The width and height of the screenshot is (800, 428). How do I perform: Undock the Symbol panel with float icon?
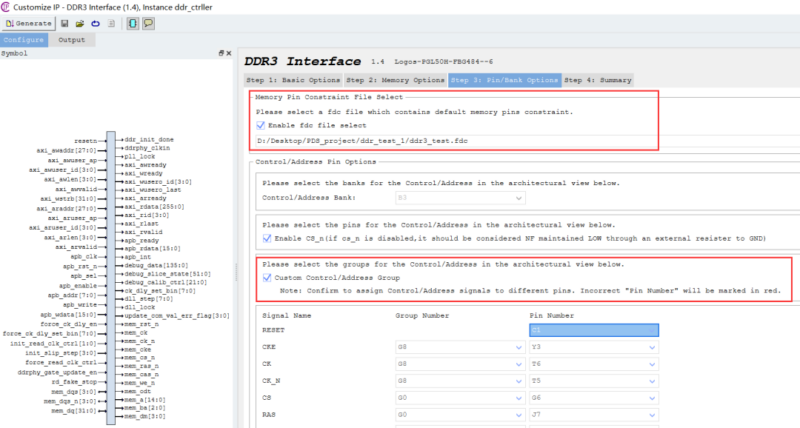click(x=222, y=53)
